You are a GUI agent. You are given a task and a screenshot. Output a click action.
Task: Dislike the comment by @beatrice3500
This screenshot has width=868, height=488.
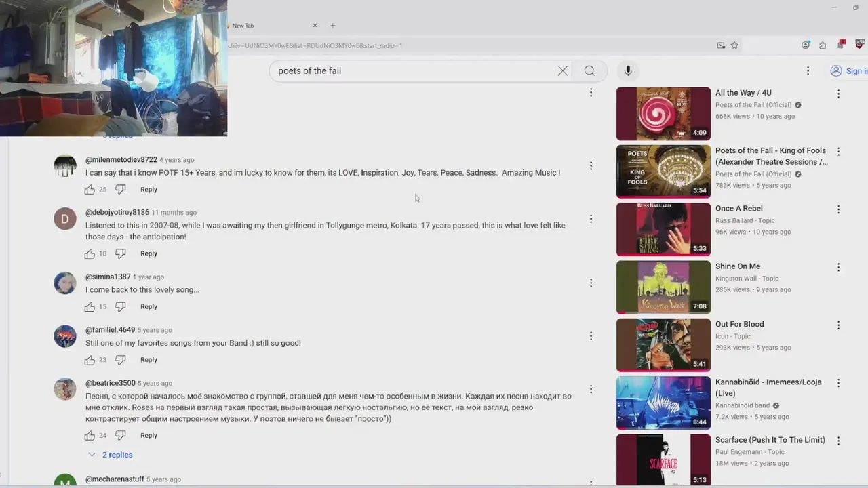click(x=120, y=436)
